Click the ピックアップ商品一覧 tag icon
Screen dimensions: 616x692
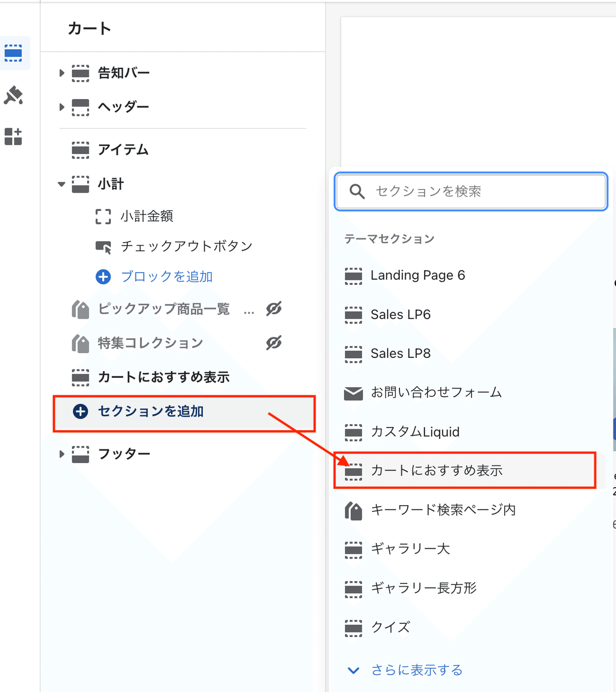point(81,310)
